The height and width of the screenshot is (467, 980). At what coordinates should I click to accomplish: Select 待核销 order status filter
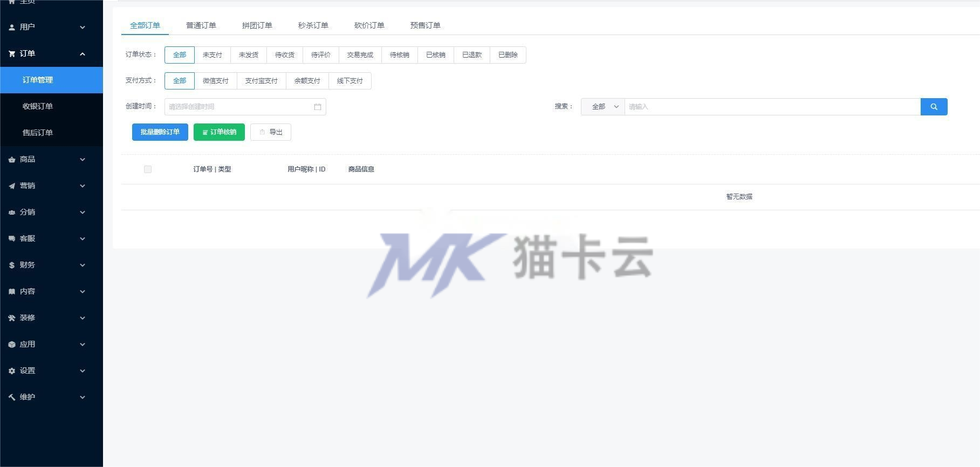click(x=400, y=55)
